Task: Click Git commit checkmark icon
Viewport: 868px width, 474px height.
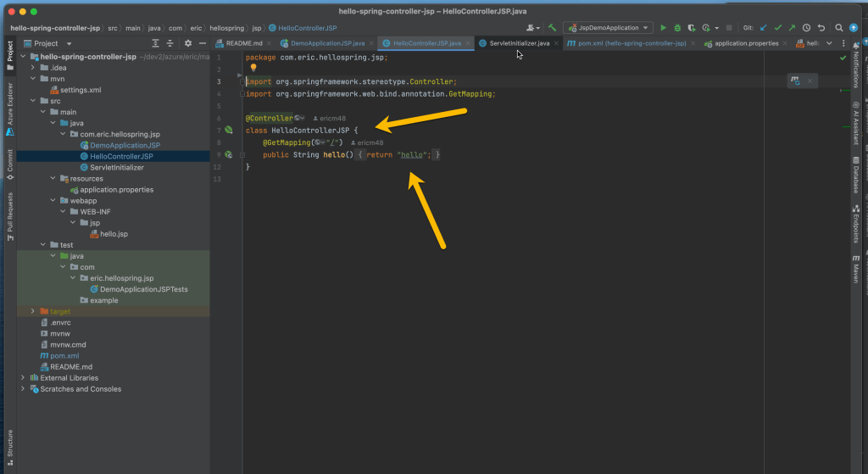Action: [x=777, y=28]
